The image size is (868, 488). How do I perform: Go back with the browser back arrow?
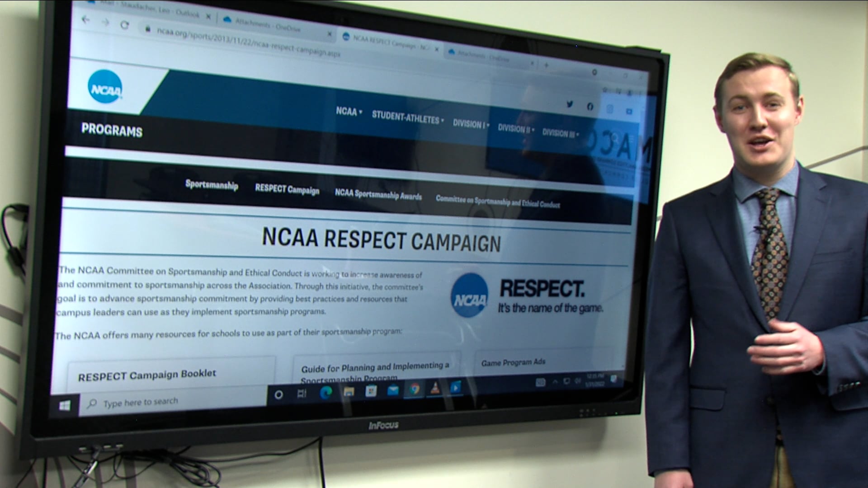pos(85,19)
